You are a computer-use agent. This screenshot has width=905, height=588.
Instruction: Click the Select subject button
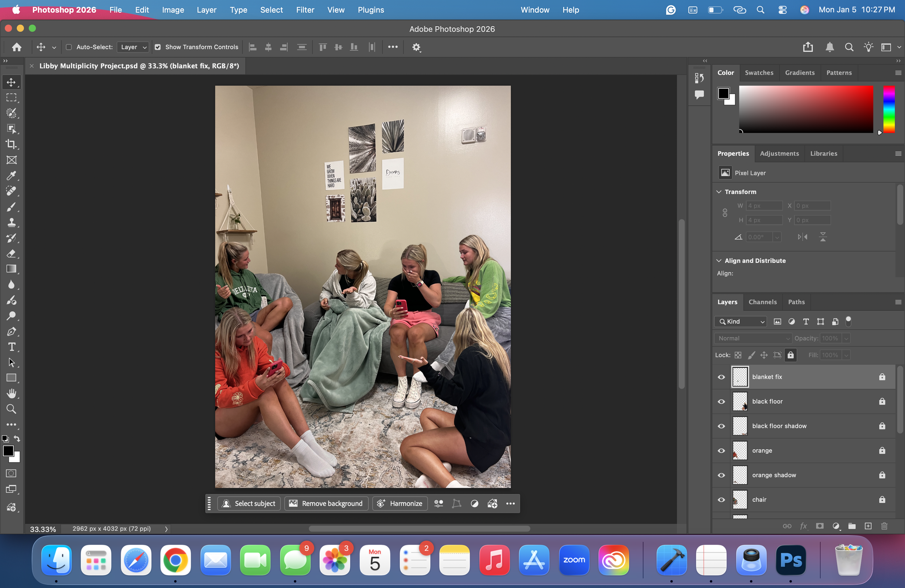[249, 504]
